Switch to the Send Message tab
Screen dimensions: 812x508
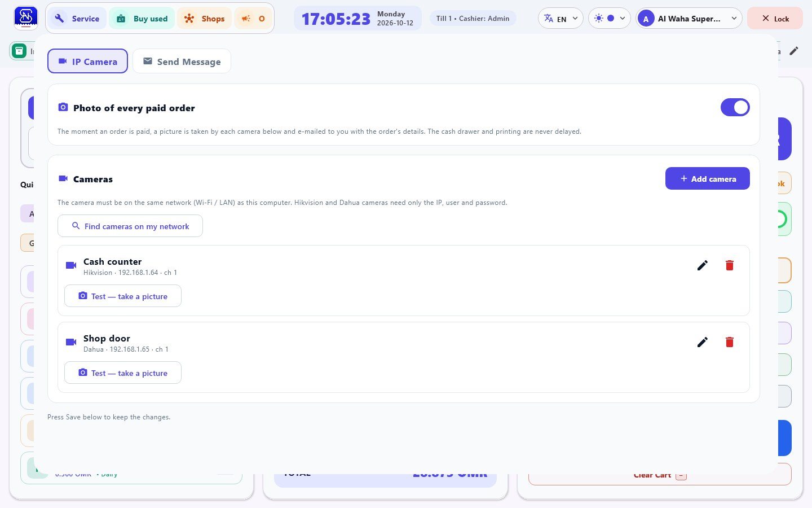(x=182, y=61)
